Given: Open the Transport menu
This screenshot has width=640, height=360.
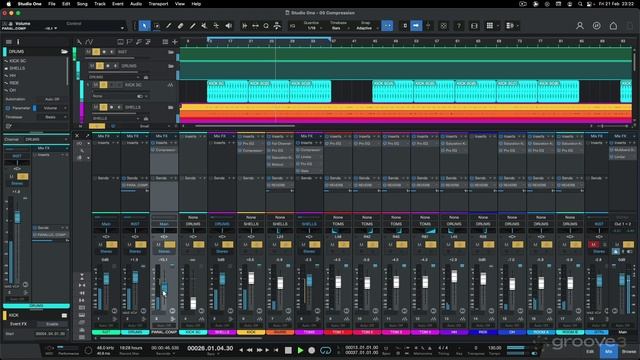Looking at the screenshot, I should [158, 4].
